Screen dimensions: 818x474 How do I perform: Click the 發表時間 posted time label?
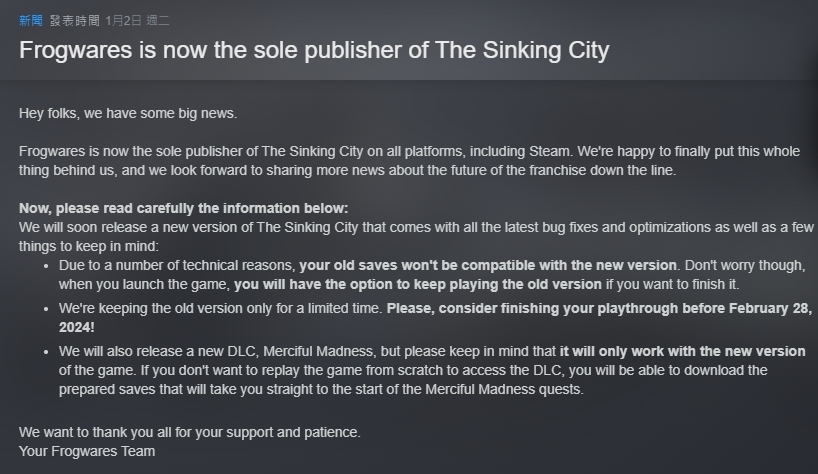tap(75, 21)
